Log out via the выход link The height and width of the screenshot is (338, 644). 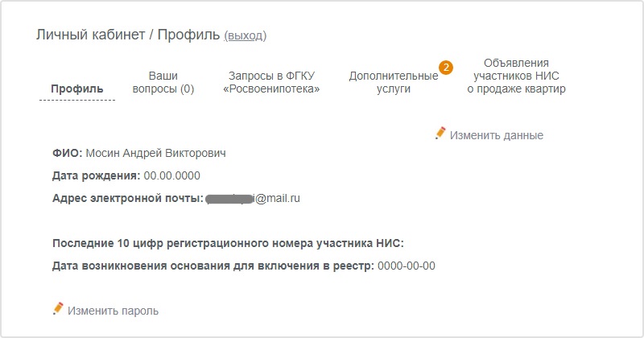(x=246, y=35)
